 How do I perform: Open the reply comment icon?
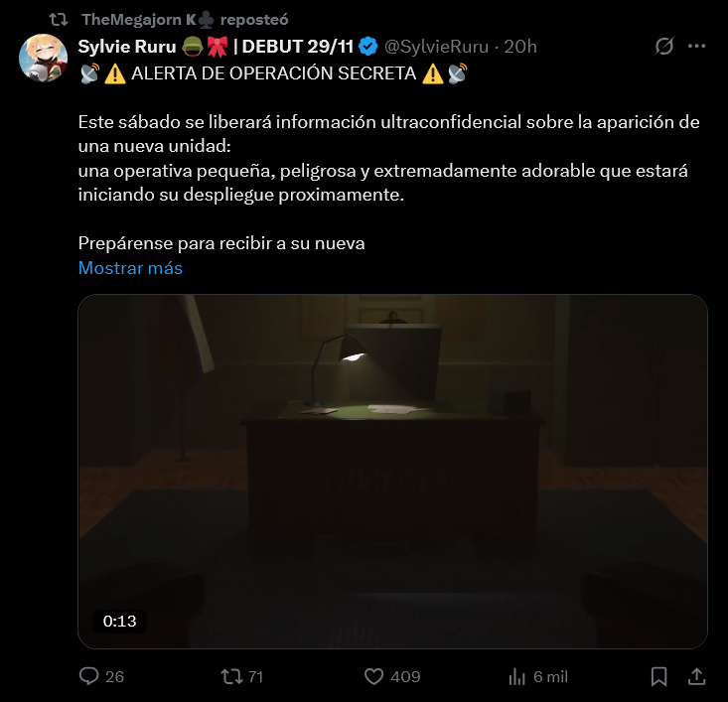89,676
